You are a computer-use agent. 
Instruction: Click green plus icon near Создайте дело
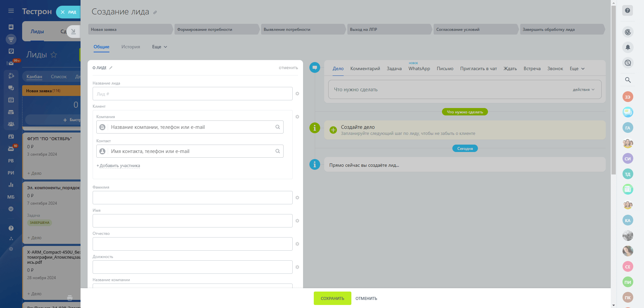click(x=333, y=130)
